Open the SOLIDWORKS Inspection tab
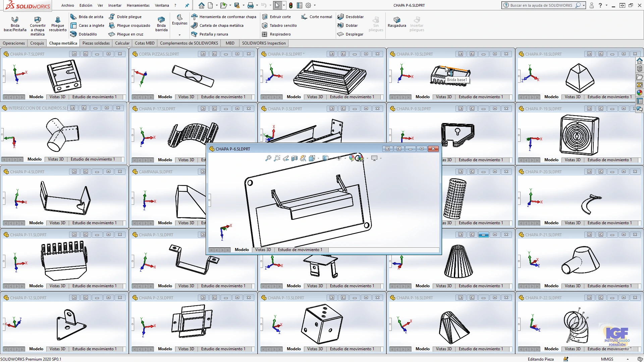The height and width of the screenshot is (362, 644). pos(264,43)
